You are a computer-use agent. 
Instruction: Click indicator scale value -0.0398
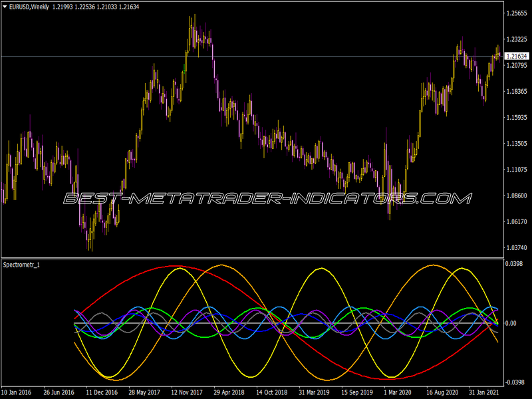pos(515,382)
